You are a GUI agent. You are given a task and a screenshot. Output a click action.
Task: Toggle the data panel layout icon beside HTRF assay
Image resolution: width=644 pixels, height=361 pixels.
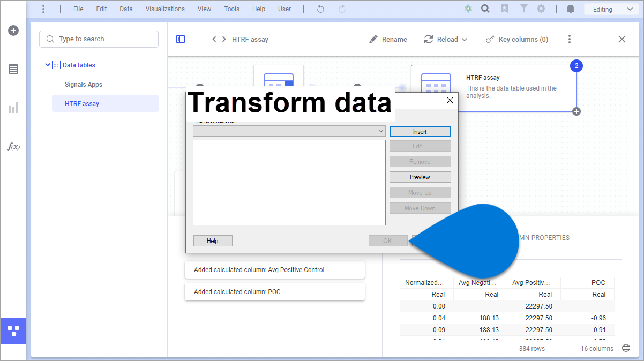[181, 39]
